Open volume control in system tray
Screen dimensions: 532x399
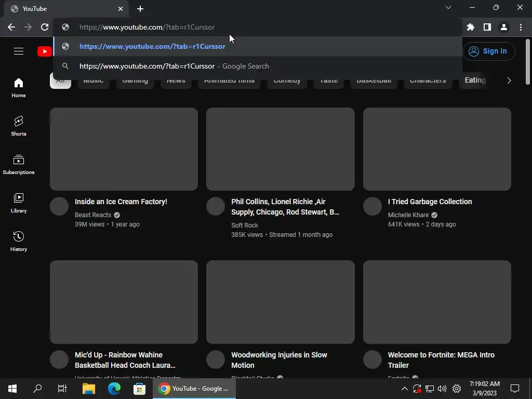(442, 389)
